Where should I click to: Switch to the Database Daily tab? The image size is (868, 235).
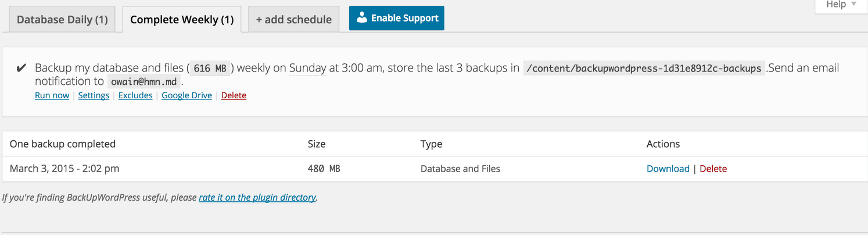click(x=62, y=19)
